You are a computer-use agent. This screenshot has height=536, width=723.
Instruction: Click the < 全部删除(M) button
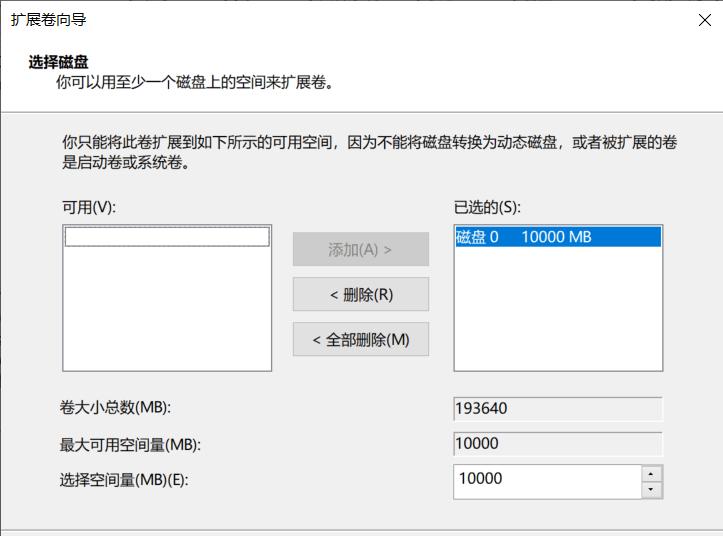[x=361, y=339]
